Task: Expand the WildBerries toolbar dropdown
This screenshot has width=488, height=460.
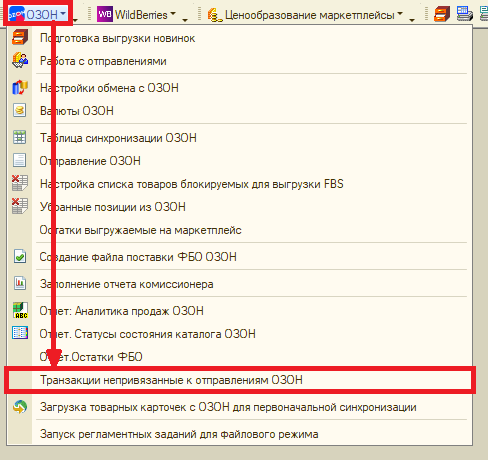Action: [x=136, y=15]
